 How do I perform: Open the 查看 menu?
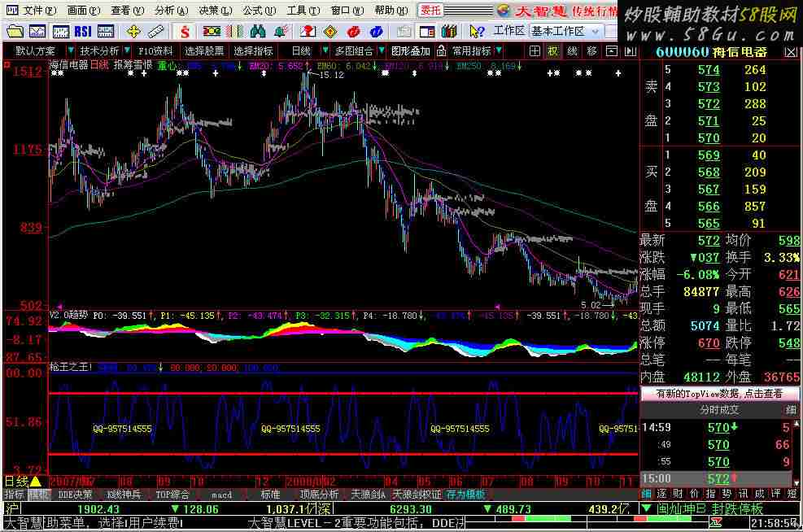click(x=128, y=11)
